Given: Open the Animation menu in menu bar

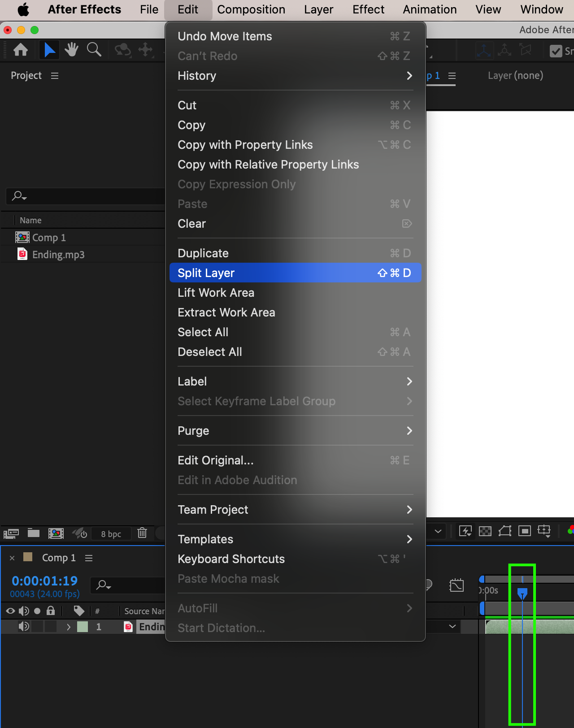Looking at the screenshot, I should coord(430,9).
